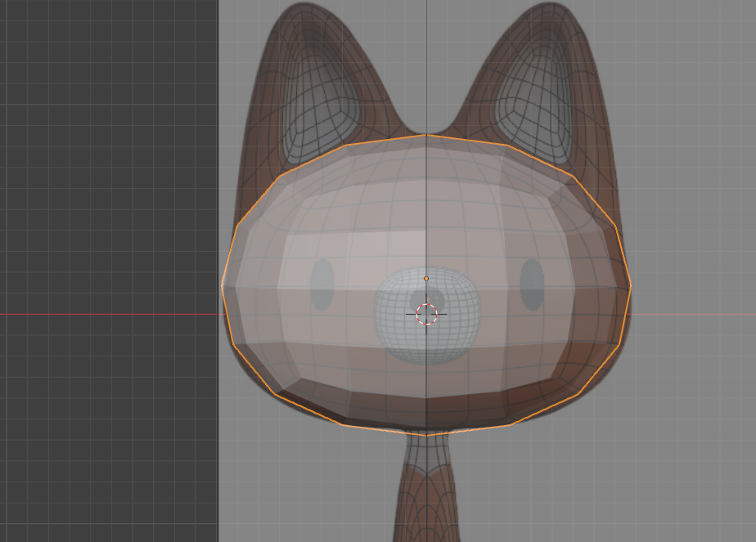Click the rightmost point of the orange outline

tap(631, 285)
